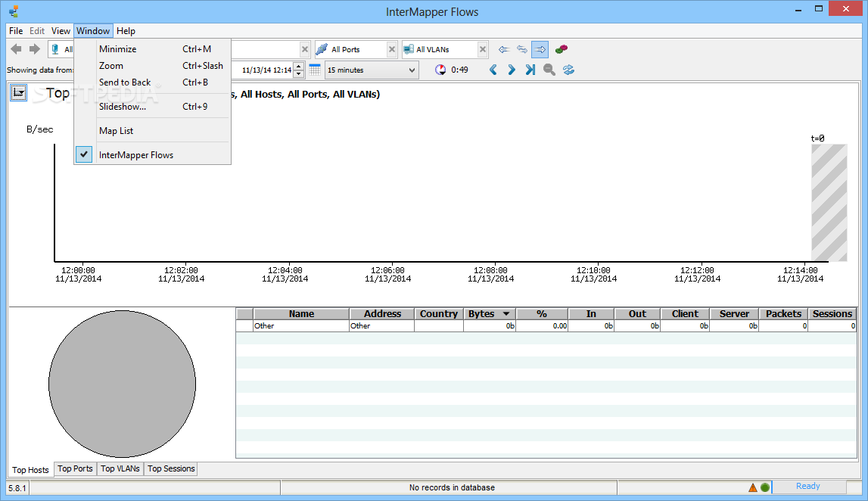Click the InterMapper app icon in title bar
868x501 pixels.
14,11
